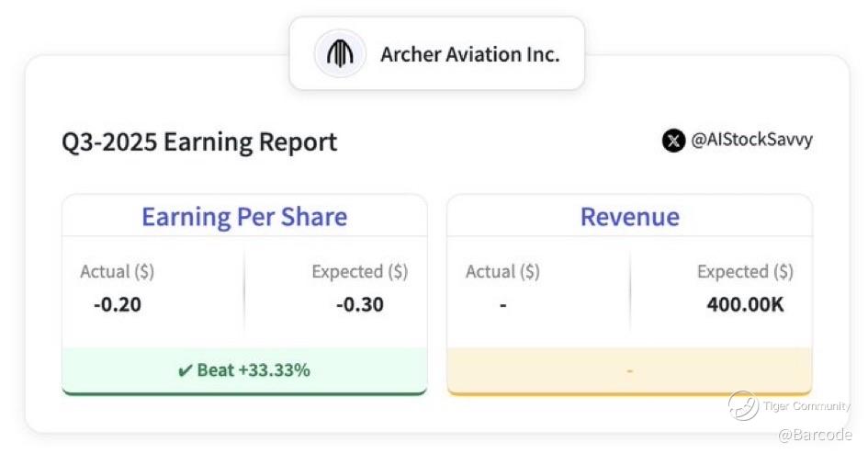
Task: Click the Tiger Community watermark logo
Action: tap(742, 405)
